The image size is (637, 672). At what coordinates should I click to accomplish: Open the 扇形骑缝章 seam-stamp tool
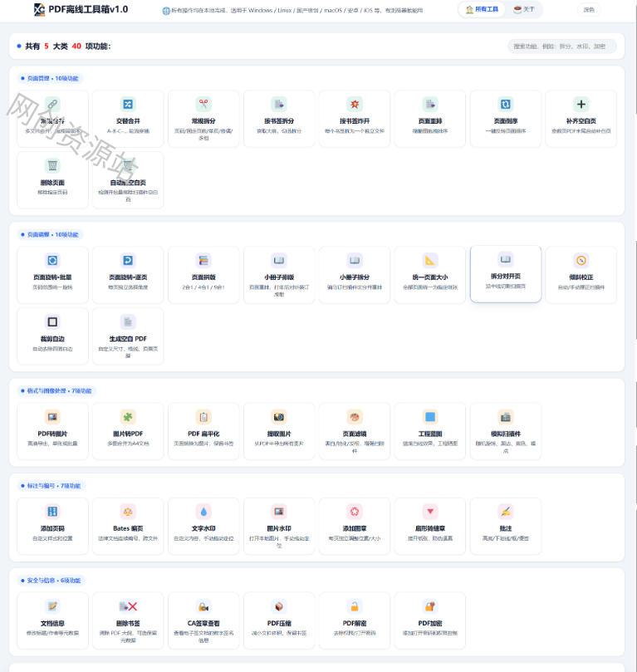(430, 527)
